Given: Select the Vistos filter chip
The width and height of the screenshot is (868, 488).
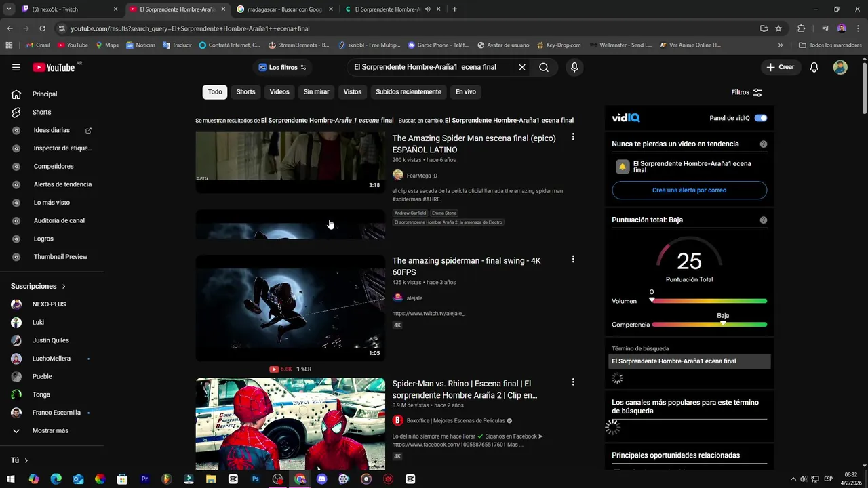Looking at the screenshot, I should [x=353, y=92].
